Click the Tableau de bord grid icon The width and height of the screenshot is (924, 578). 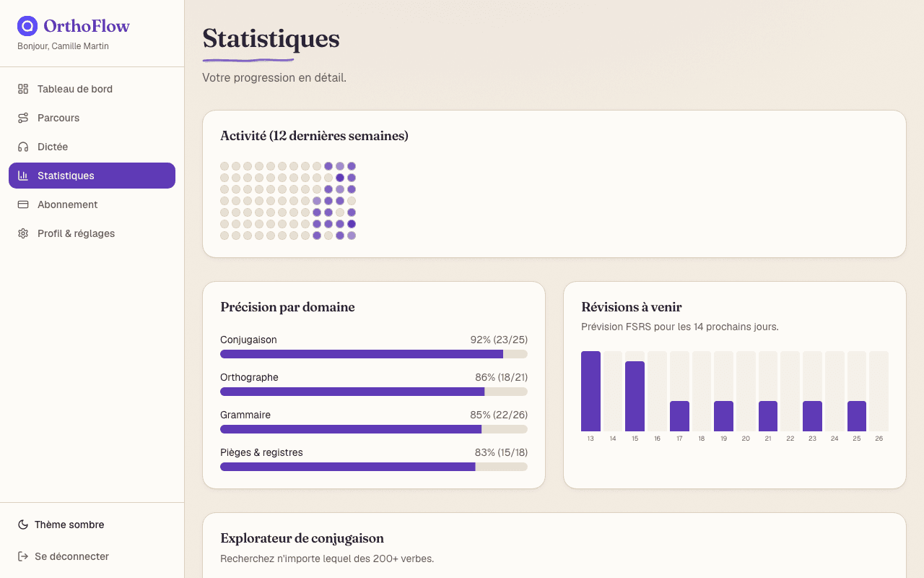(23, 89)
